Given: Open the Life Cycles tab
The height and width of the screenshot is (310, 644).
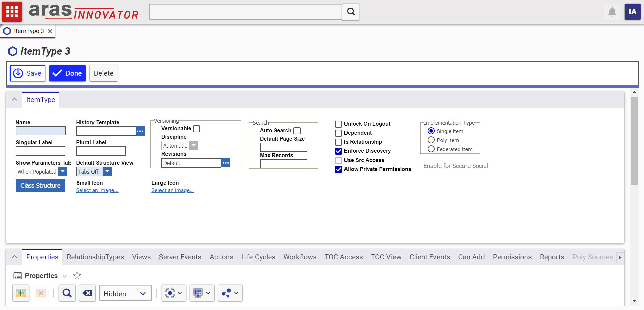Looking at the screenshot, I should coord(258,257).
